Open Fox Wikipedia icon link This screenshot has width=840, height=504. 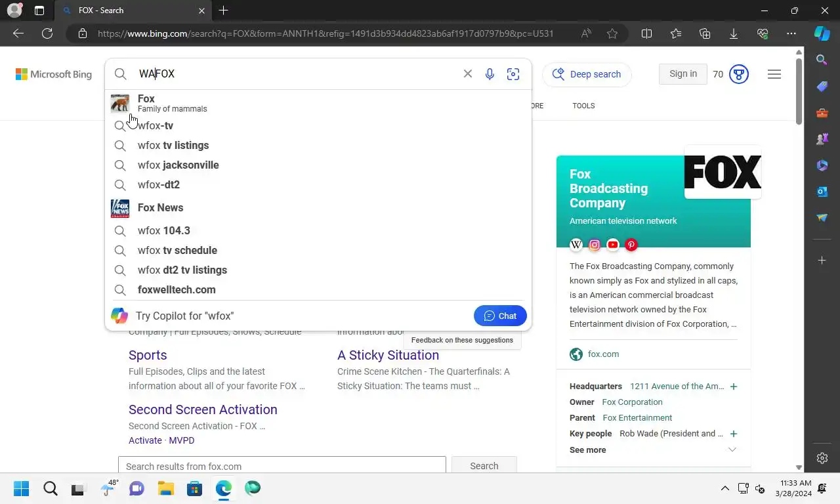click(x=576, y=245)
